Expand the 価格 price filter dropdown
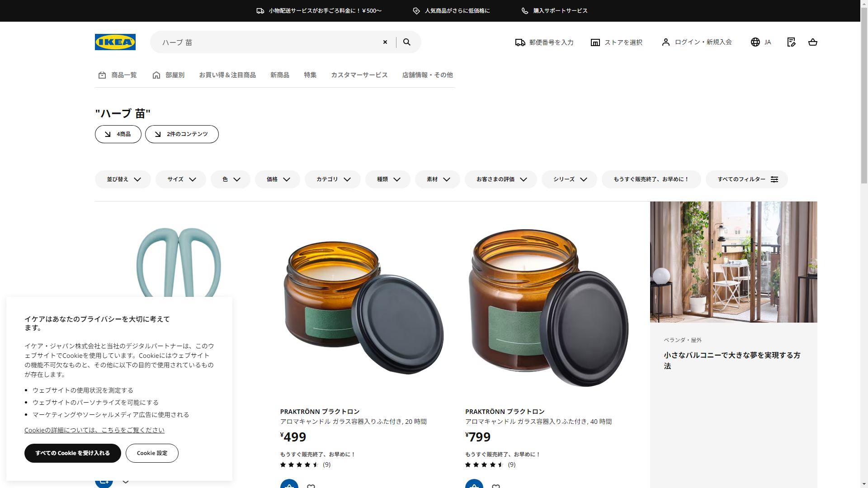 [278, 179]
